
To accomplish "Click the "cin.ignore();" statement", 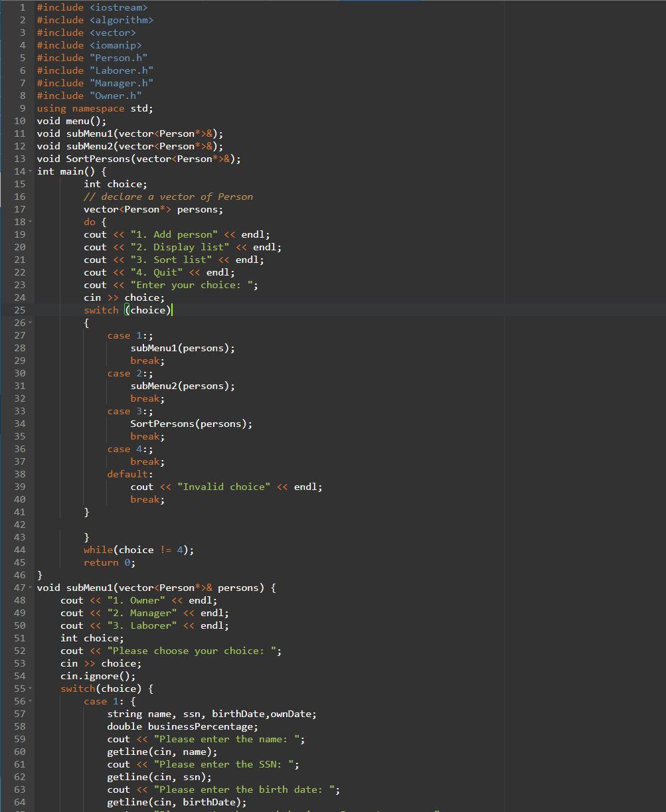I will pos(98,676).
